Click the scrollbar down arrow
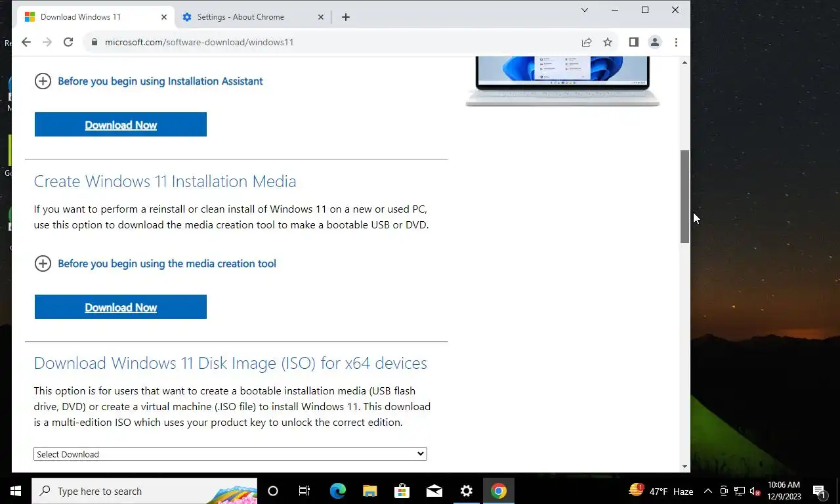This screenshot has height=504, width=840. 684,467
